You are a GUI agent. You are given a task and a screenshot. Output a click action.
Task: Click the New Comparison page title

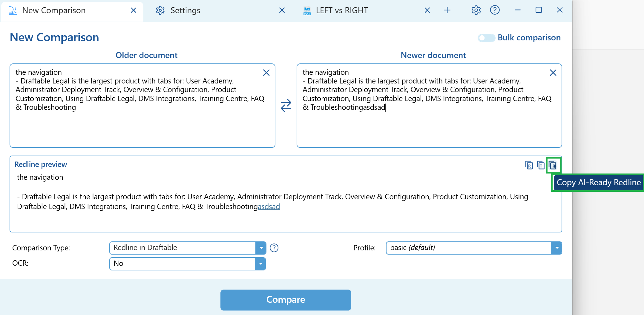tap(54, 37)
